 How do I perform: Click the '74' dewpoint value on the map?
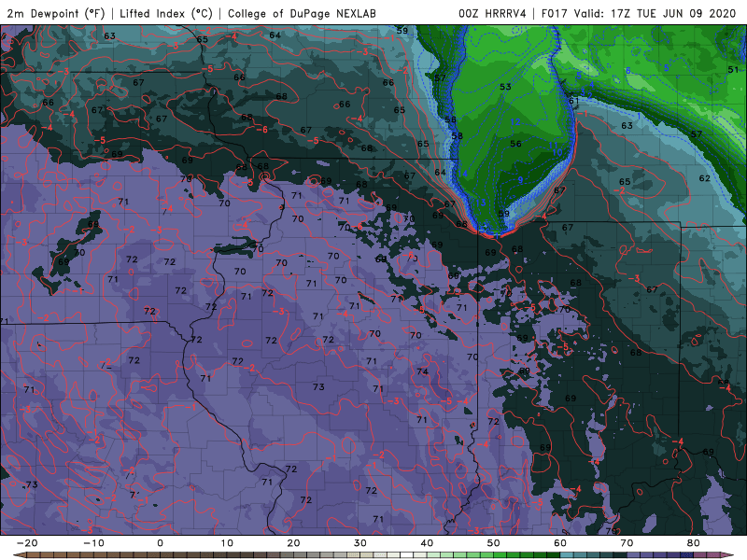click(x=422, y=371)
